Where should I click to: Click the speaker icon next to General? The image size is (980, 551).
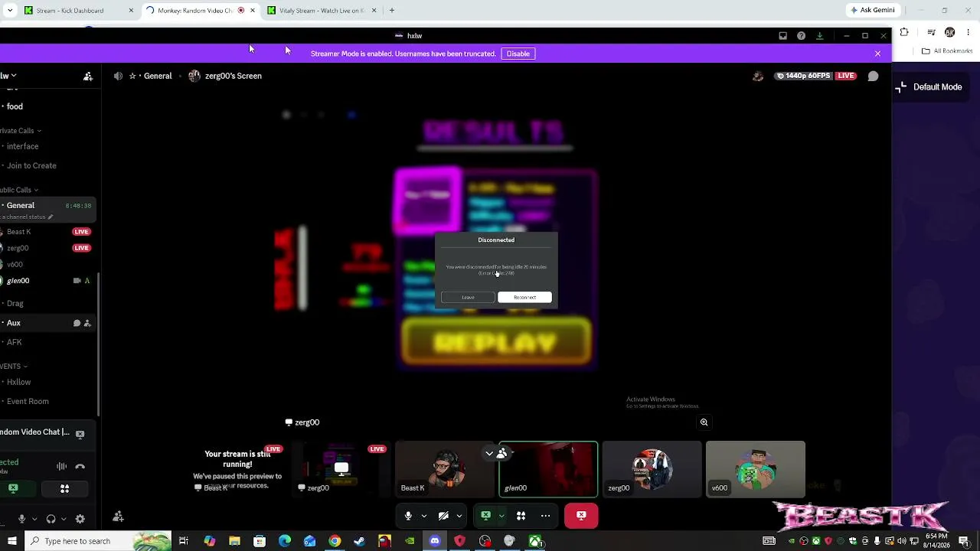point(118,76)
